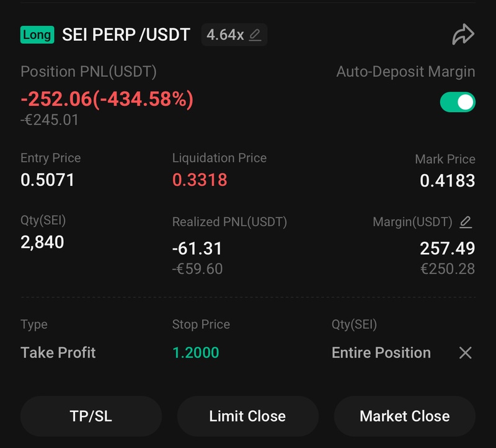Select the Mark Price 0.4183 value

click(447, 180)
